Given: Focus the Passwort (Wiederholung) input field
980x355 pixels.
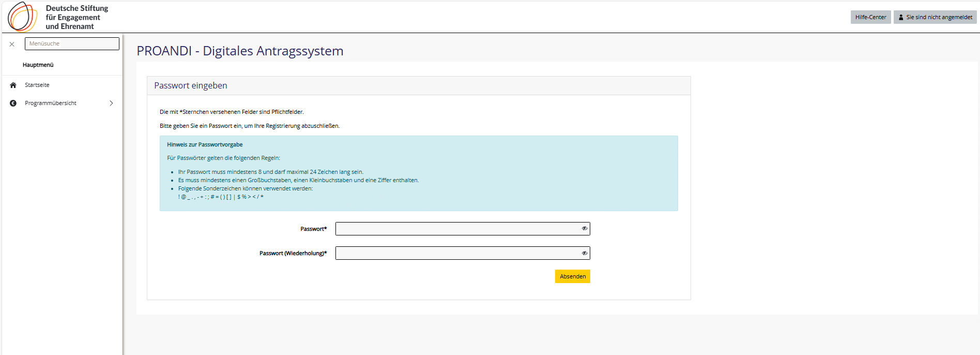Looking at the screenshot, I should [457, 253].
